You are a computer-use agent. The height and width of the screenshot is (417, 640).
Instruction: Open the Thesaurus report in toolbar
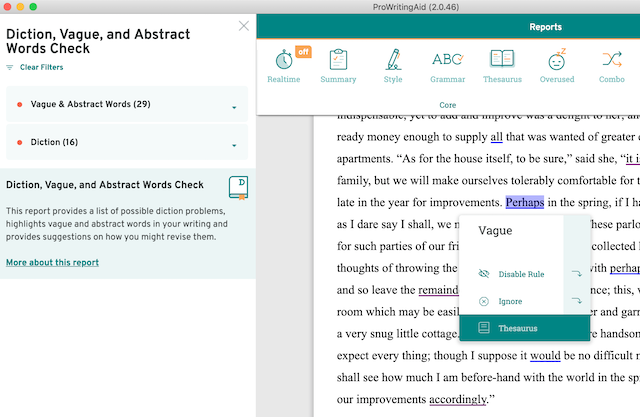point(502,66)
